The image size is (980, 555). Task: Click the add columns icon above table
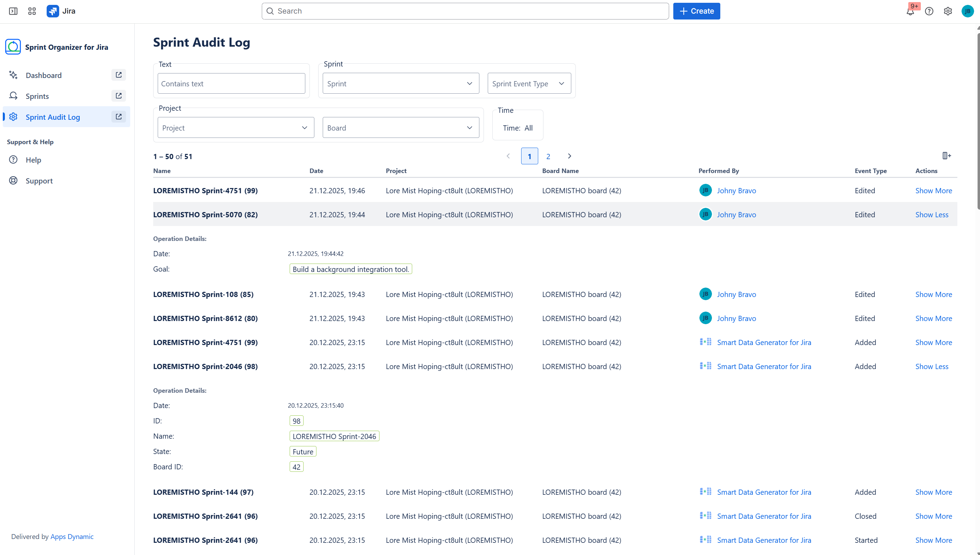947,156
